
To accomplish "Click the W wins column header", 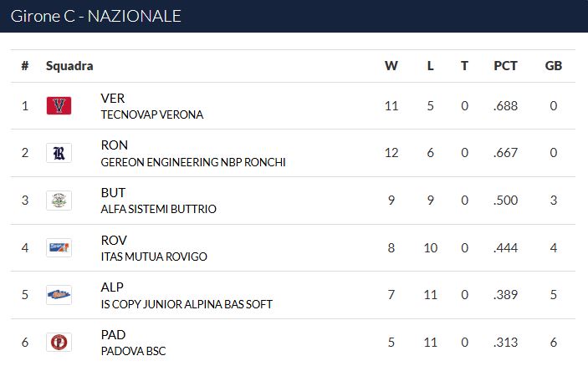I will pyautogui.click(x=391, y=66).
